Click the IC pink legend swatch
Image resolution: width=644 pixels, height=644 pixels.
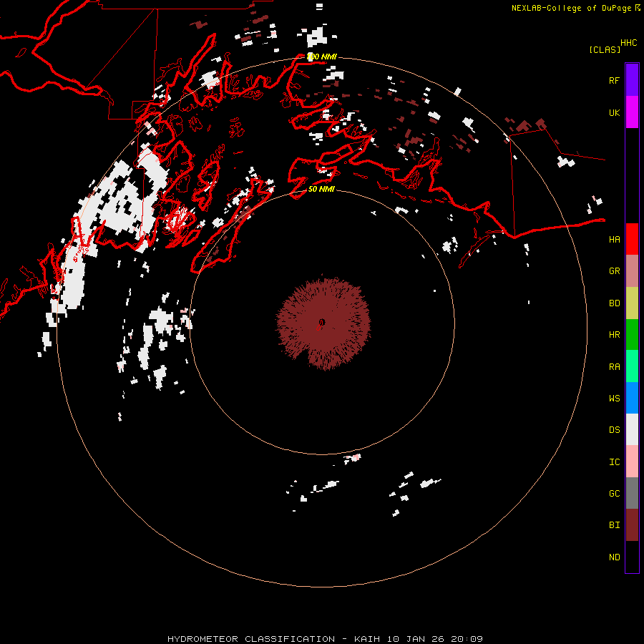[632, 462]
